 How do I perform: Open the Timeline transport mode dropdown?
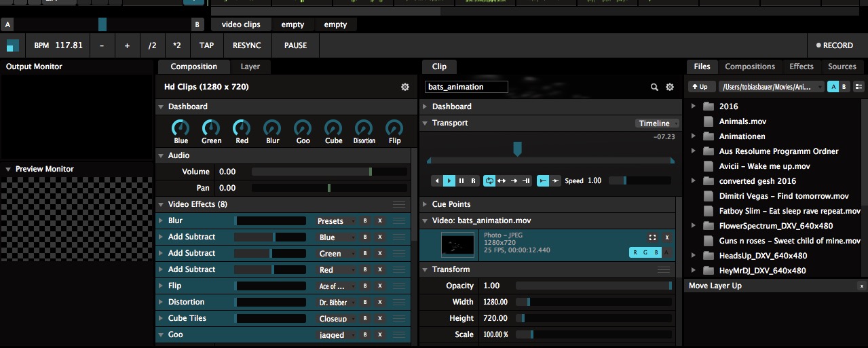pyautogui.click(x=657, y=123)
